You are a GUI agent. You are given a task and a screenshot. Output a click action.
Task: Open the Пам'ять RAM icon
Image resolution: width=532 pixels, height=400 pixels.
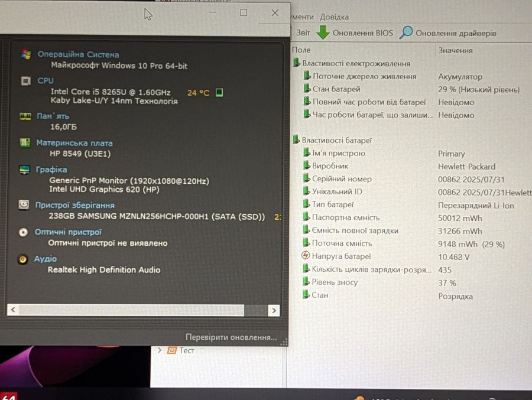[x=25, y=116]
